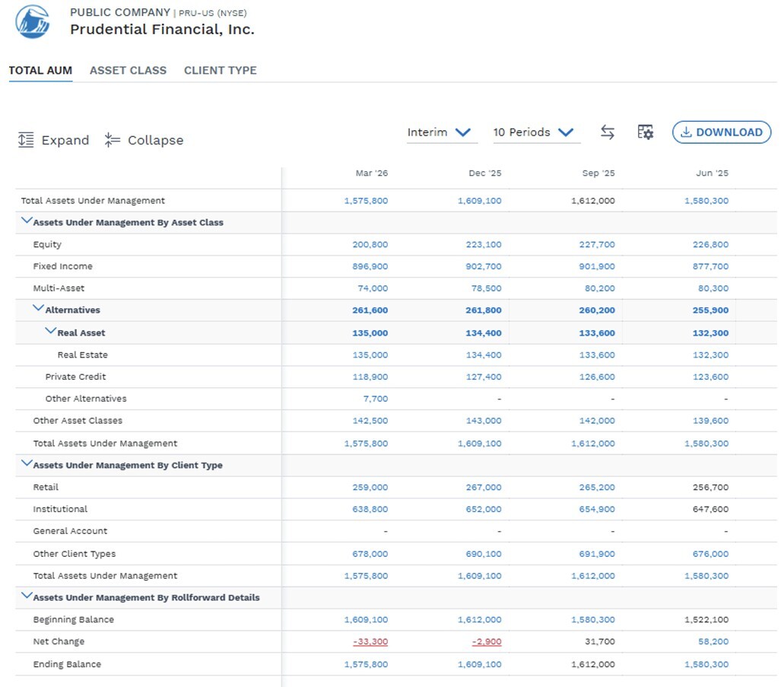Click the swap/transpose arrows icon
The image size is (784, 687).
tap(608, 132)
